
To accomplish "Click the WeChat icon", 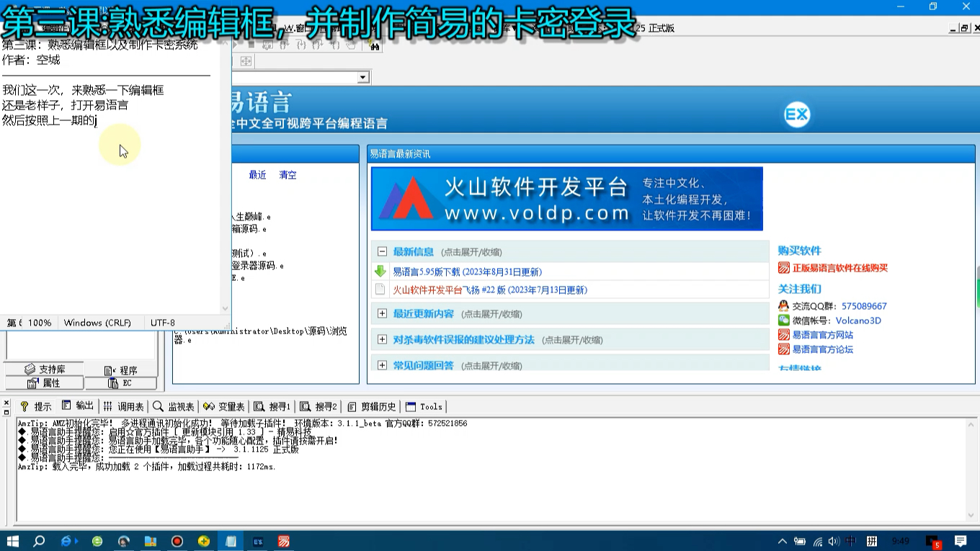I will [783, 321].
